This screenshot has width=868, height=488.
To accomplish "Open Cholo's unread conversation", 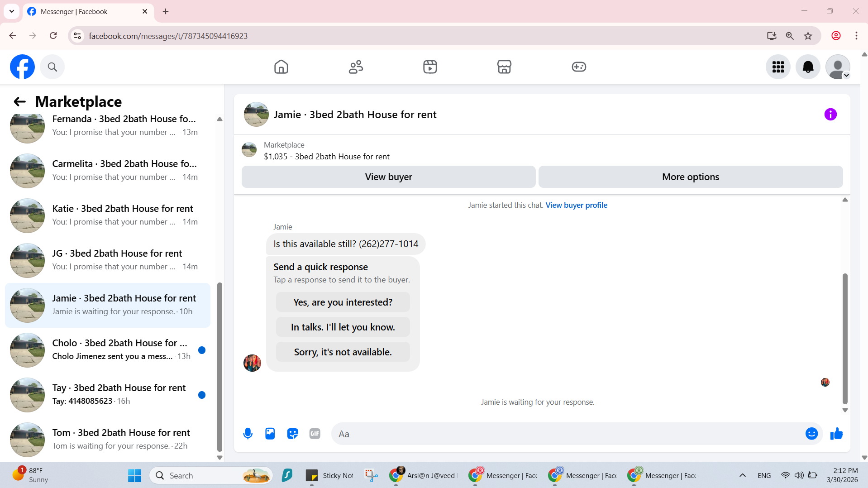I will 108,350.
